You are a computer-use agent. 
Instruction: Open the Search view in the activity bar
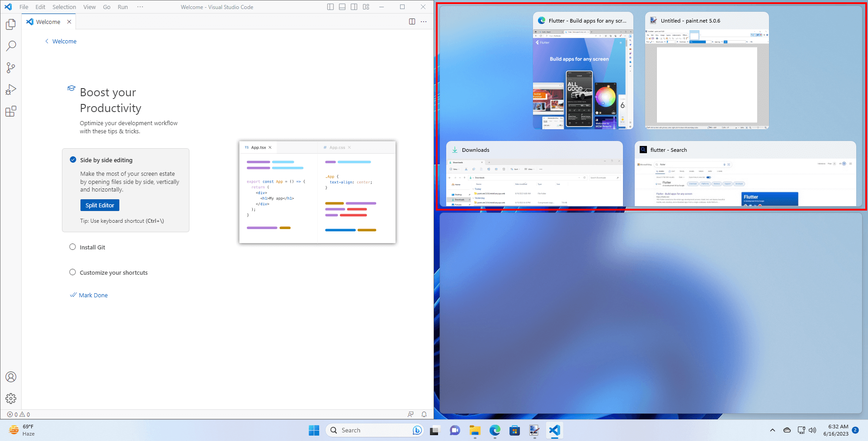(x=11, y=46)
